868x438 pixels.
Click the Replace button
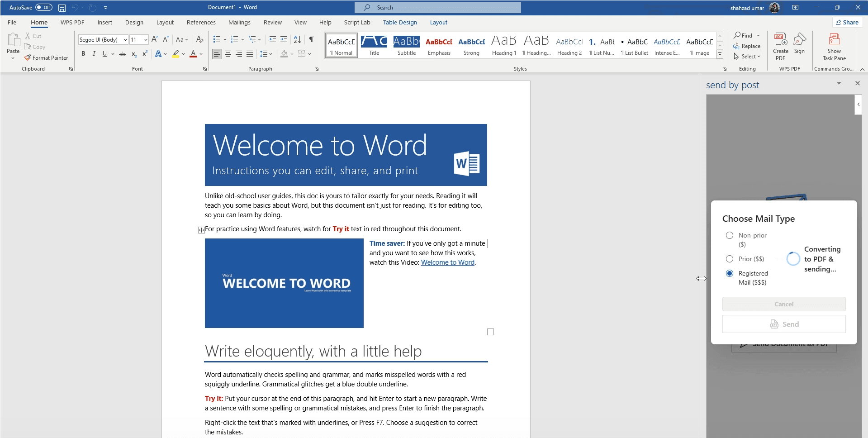coord(747,46)
